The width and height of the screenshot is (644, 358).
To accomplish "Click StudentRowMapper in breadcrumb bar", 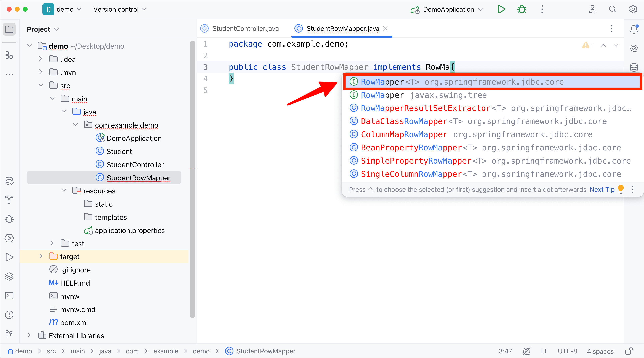I will pos(260,351).
